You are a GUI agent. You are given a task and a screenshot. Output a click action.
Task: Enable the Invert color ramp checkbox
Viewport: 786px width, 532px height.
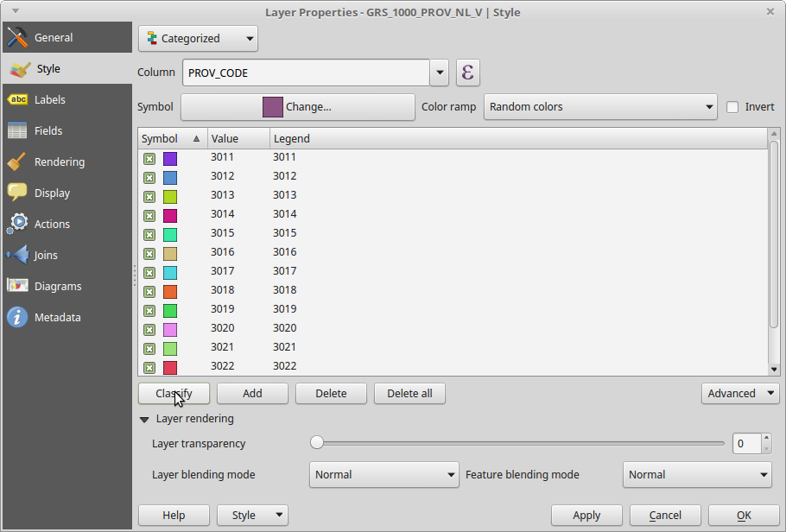(x=732, y=107)
